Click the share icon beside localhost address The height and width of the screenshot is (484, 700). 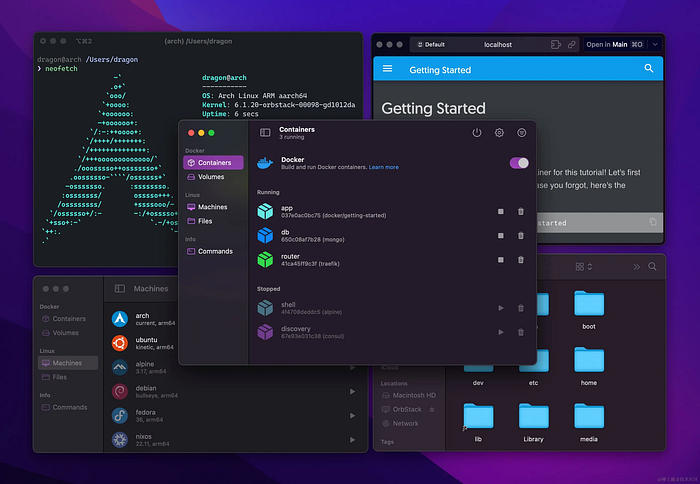pos(555,44)
